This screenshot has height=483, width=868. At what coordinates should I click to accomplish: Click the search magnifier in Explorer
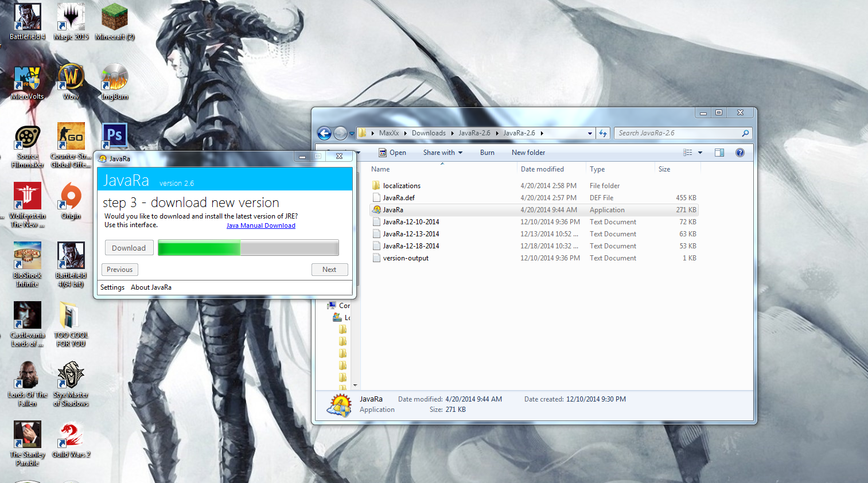tap(745, 133)
